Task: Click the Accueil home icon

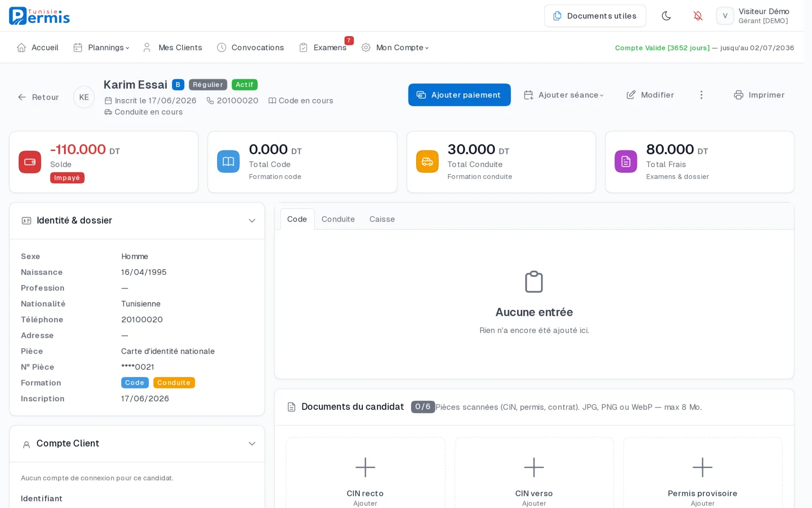Action: tap(21, 47)
